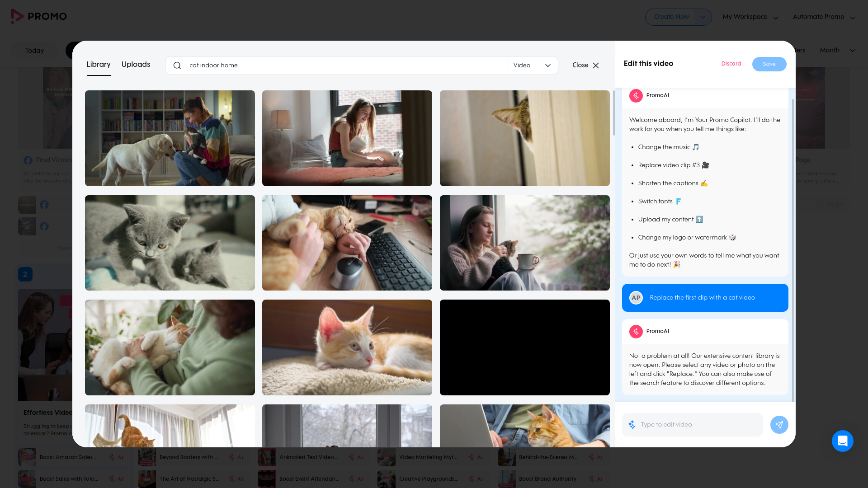Open the chat support bubble icon

point(842,441)
